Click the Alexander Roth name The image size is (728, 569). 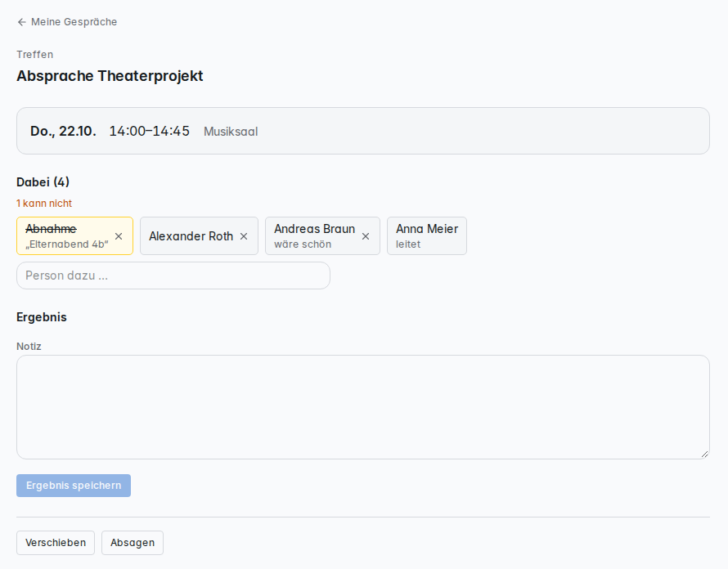[x=191, y=236]
